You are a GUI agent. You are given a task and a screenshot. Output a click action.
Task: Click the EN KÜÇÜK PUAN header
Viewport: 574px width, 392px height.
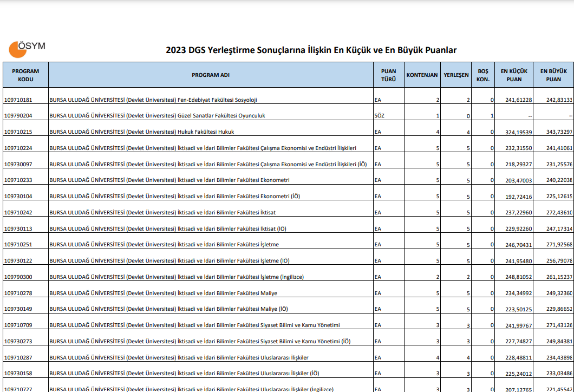[x=513, y=75]
